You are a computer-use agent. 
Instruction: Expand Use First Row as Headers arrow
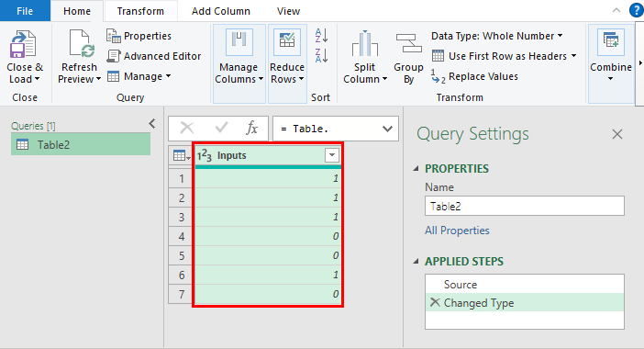point(573,55)
